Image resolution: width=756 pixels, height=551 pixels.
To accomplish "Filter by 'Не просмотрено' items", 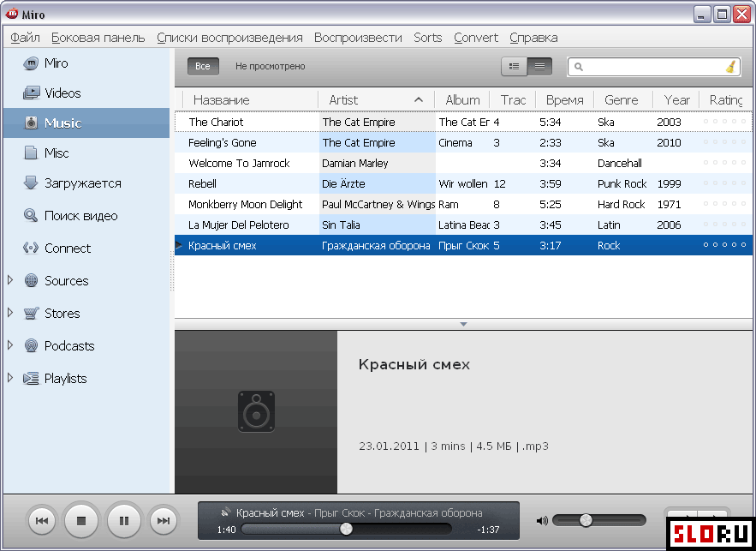I will (270, 66).
